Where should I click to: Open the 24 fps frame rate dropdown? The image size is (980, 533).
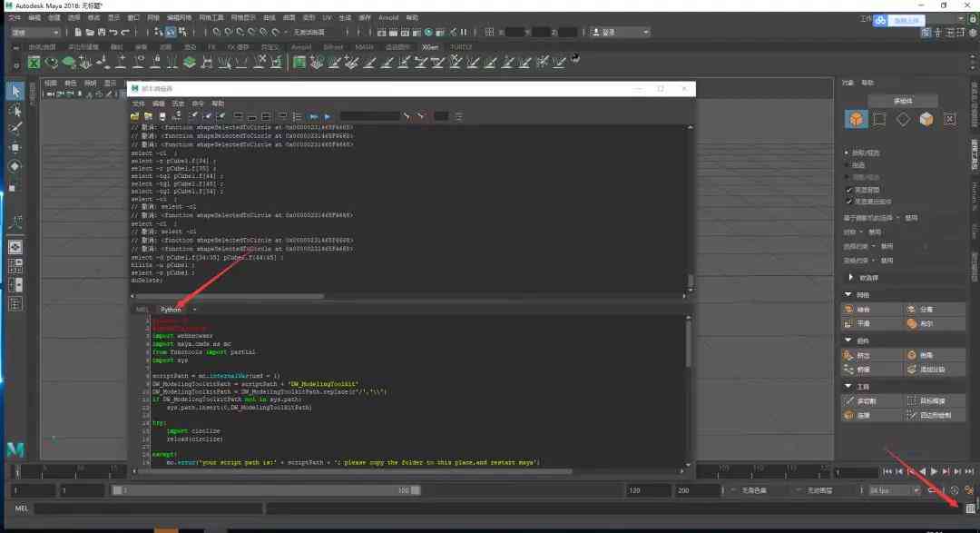(x=895, y=490)
